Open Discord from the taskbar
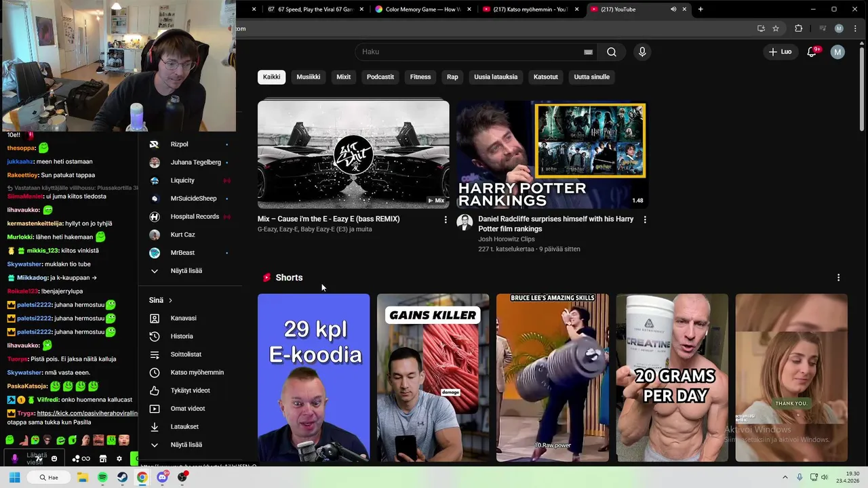The image size is (868, 488). [162, 477]
